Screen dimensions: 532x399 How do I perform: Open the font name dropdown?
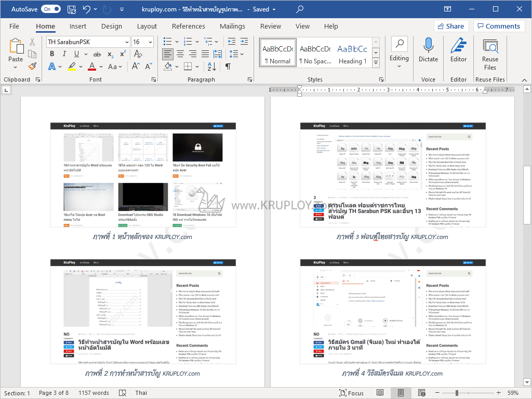[x=127, y=42]
